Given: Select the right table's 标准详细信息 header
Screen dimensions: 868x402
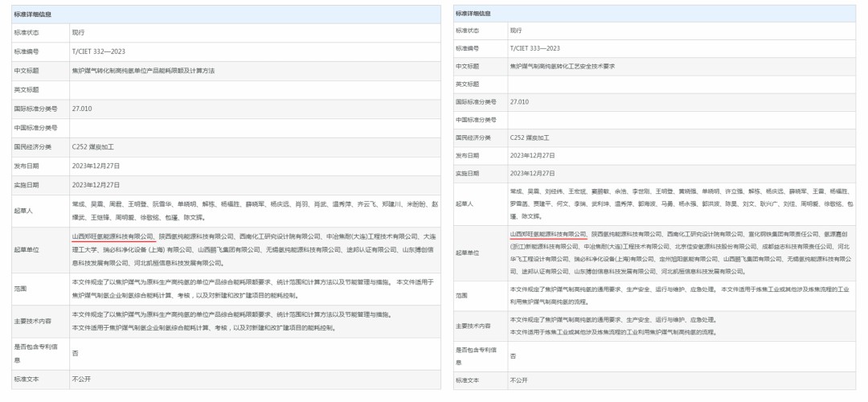Looking at the screenshot, I should pos(476,14).
